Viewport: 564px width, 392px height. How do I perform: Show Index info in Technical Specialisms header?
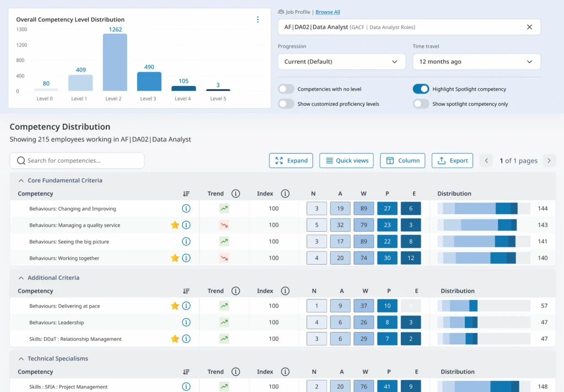click(x=285, y=372)
